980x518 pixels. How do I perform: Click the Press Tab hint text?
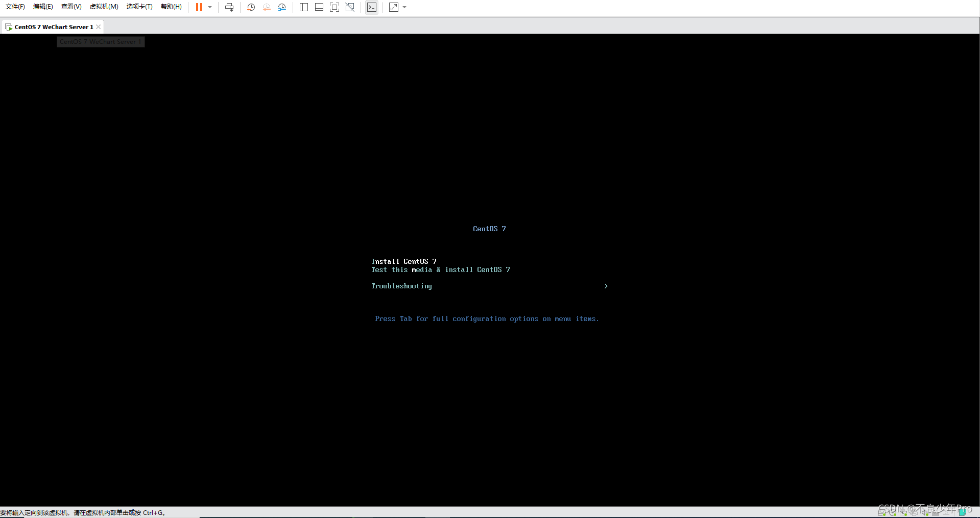pos(487,319)
